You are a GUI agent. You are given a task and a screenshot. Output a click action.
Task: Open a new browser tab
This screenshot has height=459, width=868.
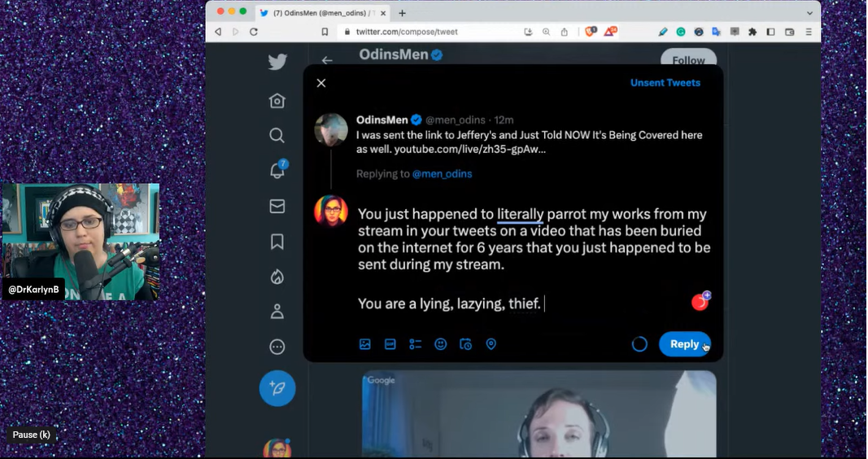pos(402,13)
